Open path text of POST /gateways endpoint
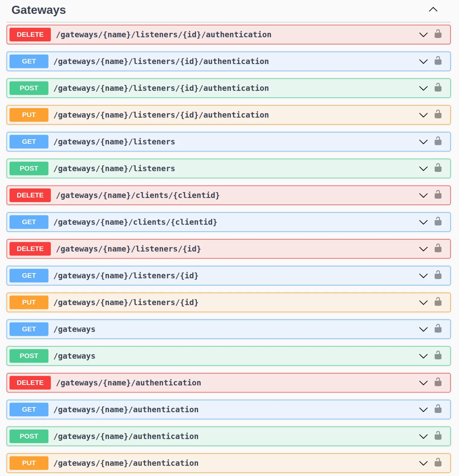The height and width of the screenshot is (476, 459). [74, 356]
